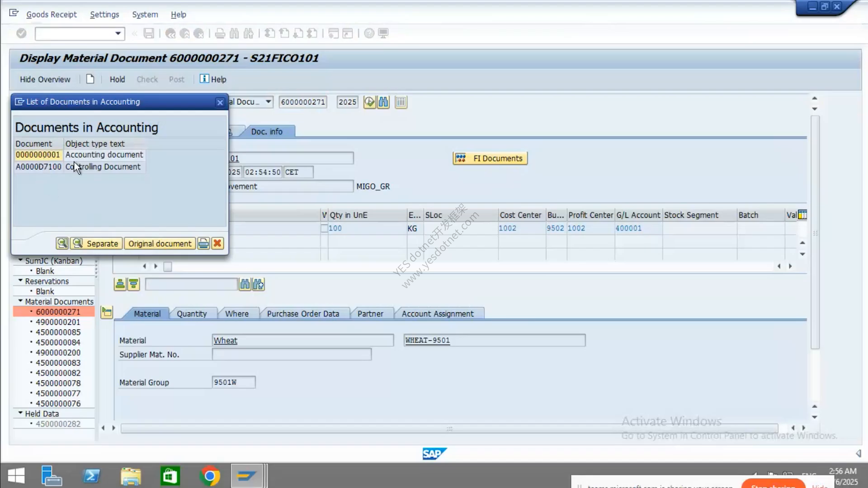Click the save disk icon in top toolbar
Image resolution: width=868 pixels, height=488 pixels.
(x=149, y=33)
